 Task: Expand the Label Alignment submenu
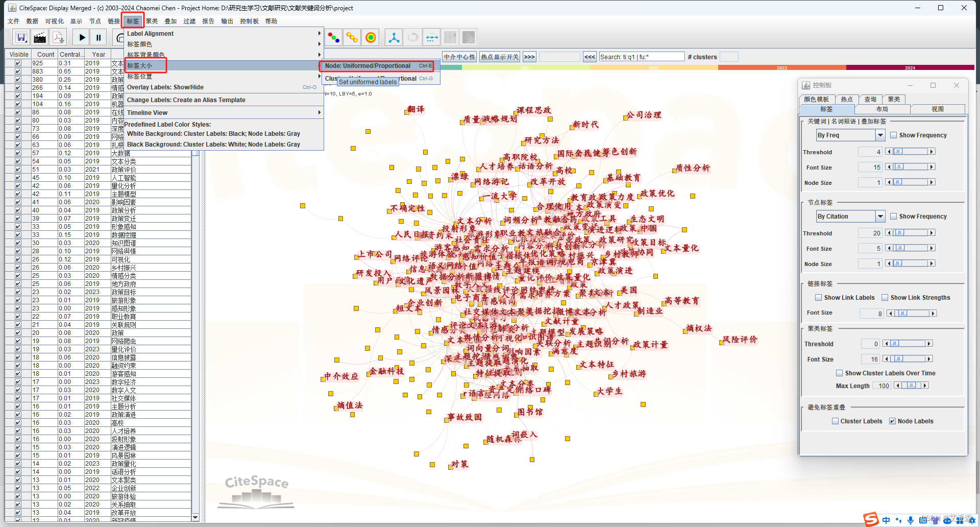coord(224,34)
